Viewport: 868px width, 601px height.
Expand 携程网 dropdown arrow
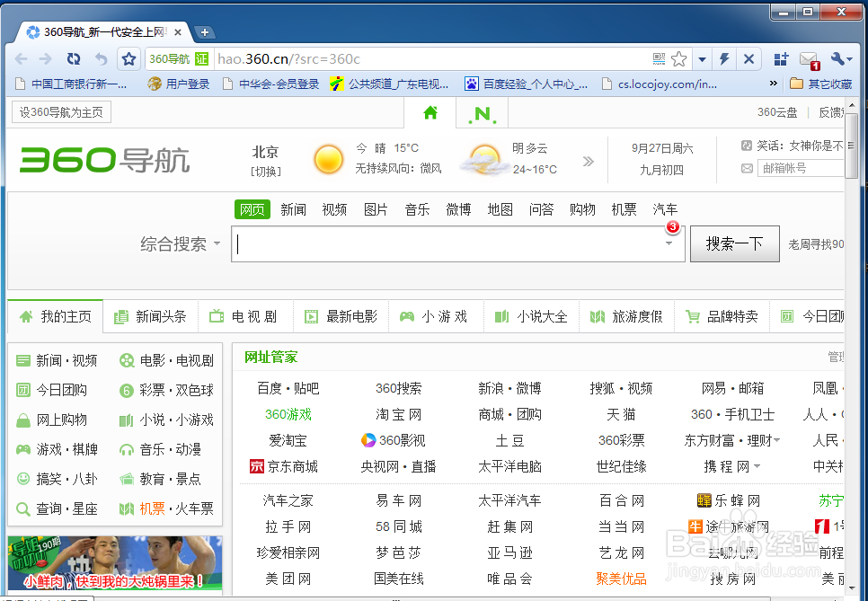pyautogui.click(x=757, y=466)
